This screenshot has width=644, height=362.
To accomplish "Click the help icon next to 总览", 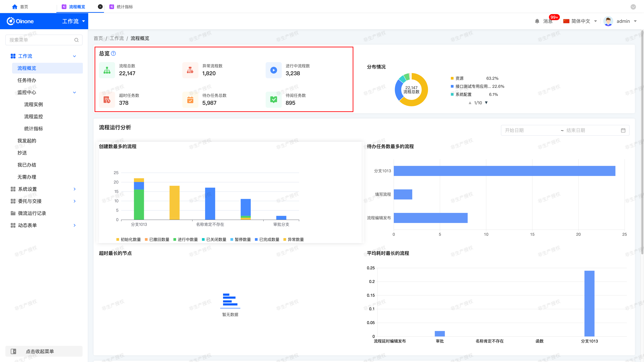I will [x=113, y=53].
